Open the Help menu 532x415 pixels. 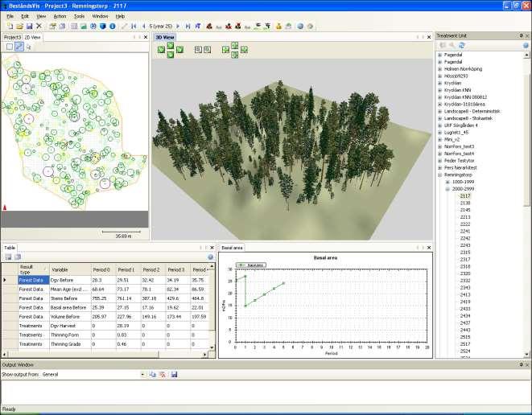[120, 16]
